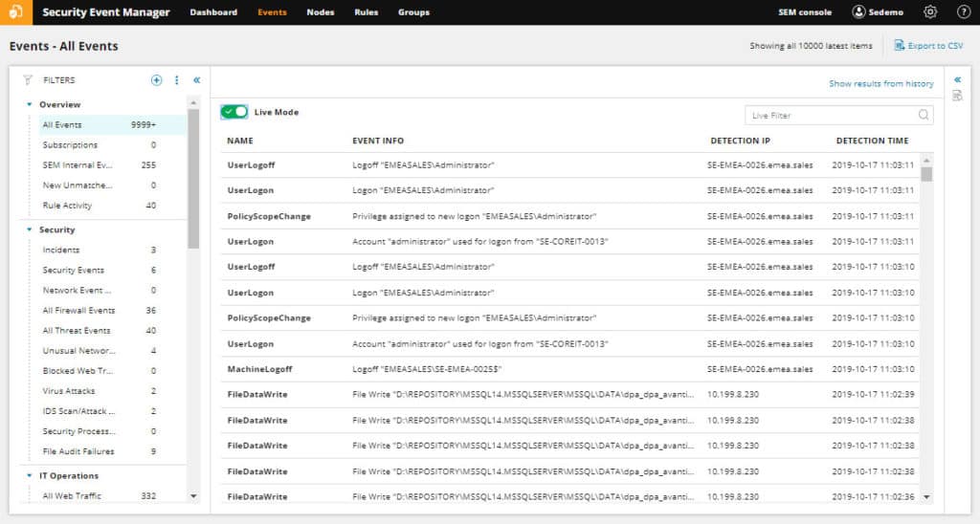Image resolution: width=980 pixels, height=524 pixels.
Task: Open the help question mark icon
Action: [x=963, y=11]
